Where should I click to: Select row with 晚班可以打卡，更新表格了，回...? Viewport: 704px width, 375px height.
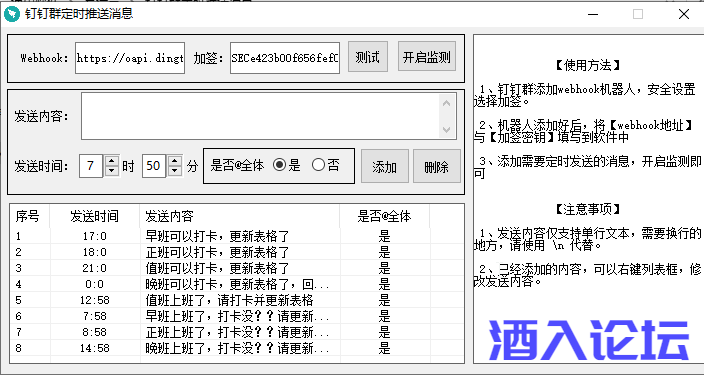pos(238,284)
